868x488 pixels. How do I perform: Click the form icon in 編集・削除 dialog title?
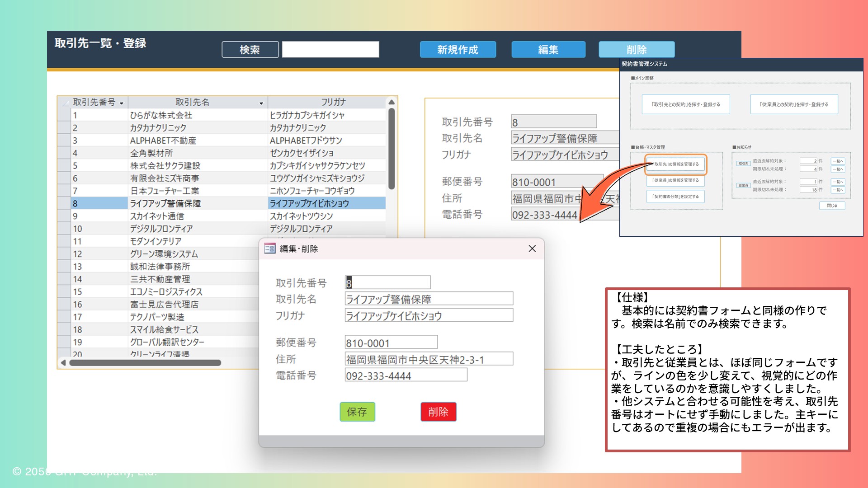click(x=269, y=249)
